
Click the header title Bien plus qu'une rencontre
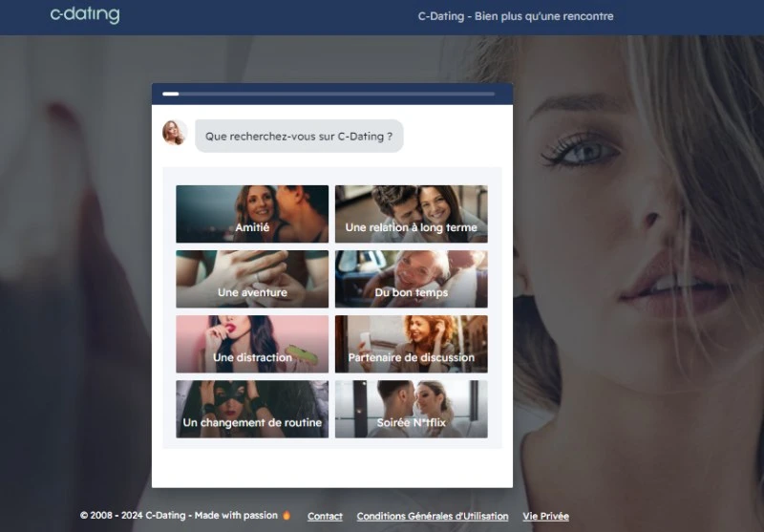coord(516,16)
